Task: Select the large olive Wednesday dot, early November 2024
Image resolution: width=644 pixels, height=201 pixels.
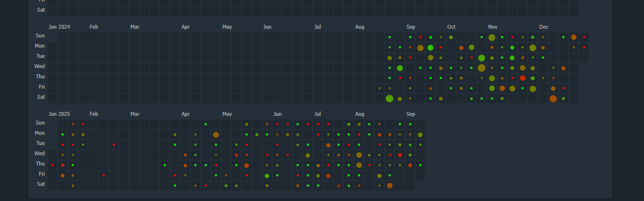Action: (x=481, y=68)
